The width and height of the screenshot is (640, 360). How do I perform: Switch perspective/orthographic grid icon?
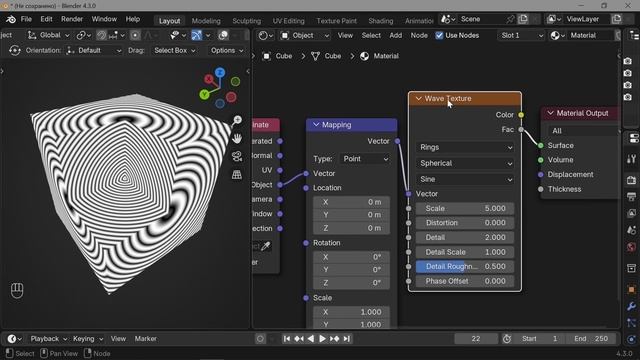237,175
